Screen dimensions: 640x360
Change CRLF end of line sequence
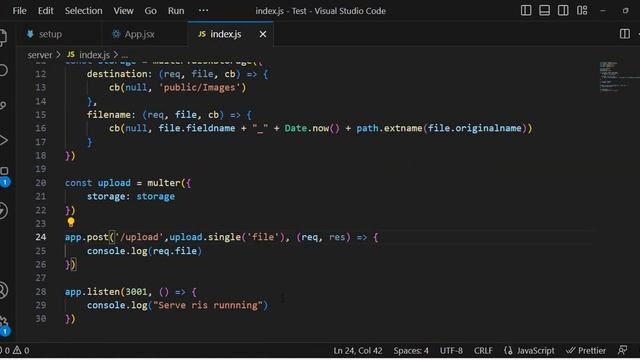[x=483, y=351]
